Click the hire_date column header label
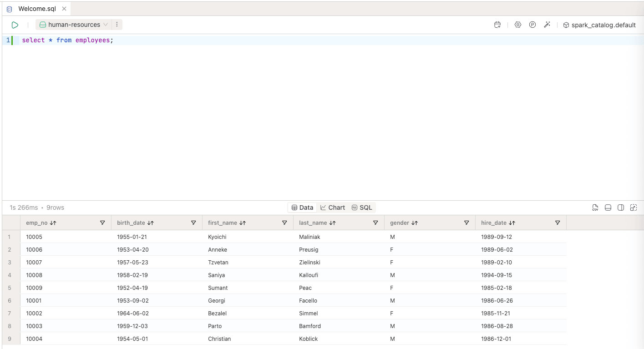The width and height of the screenshot is (644, 349). click(x=494, y=223)
